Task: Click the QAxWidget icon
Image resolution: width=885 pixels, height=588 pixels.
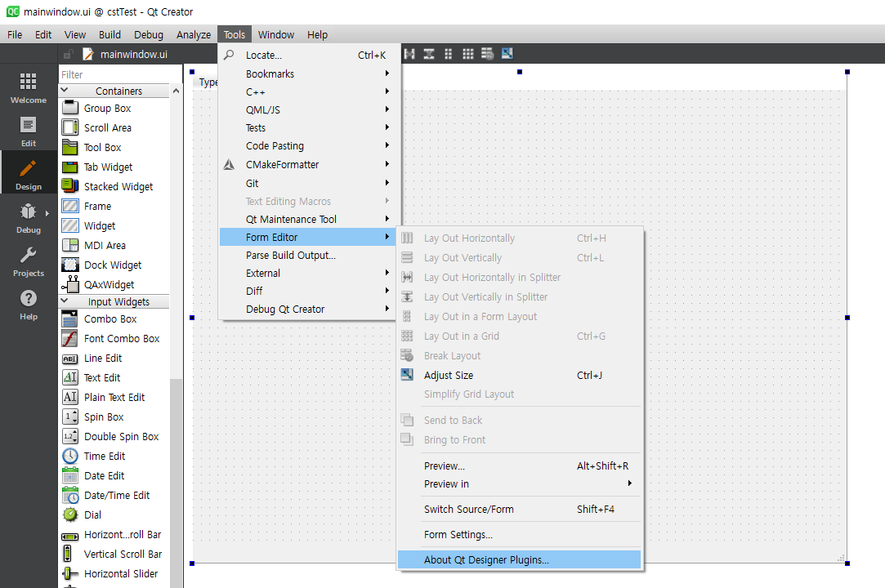Action: pos(70,284)
